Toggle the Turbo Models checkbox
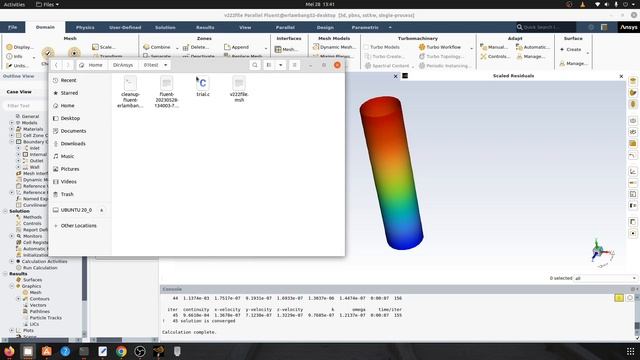The image size is (640, 360). pos(367,47)
